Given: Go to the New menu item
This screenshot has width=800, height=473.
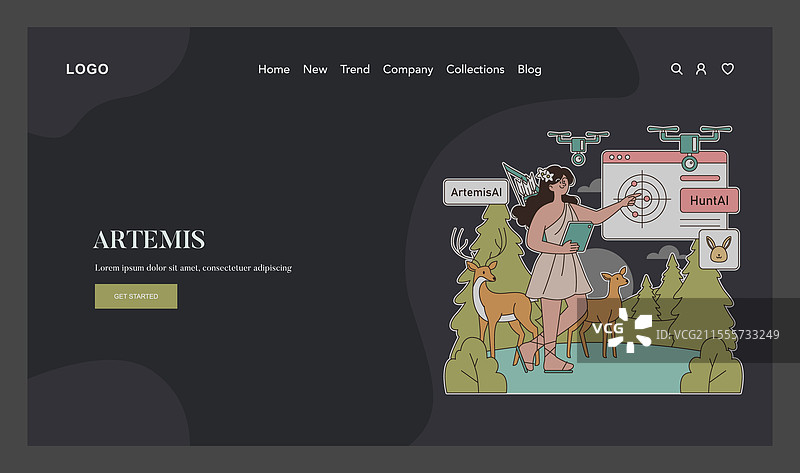Looking at the screenshot, I should (315, 69).
